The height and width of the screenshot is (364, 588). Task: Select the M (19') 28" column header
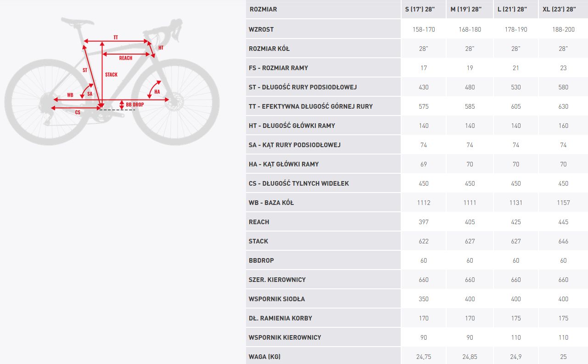(x=470, y=9)
